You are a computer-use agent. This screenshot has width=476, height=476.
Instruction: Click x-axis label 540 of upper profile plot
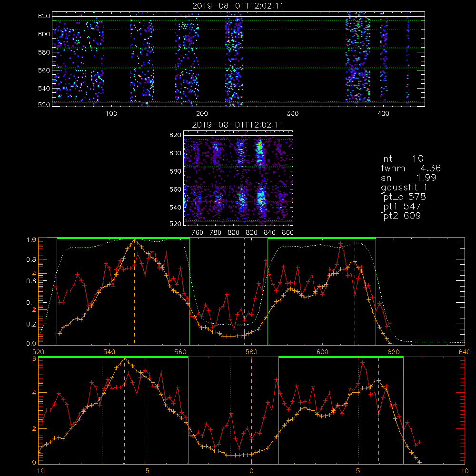(x=109, y=352)
